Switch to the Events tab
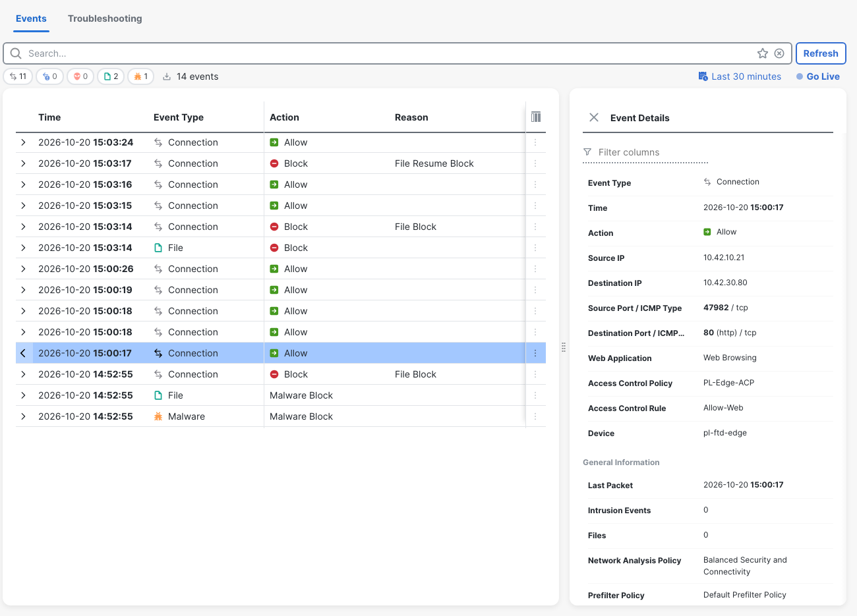Image resolution: width=857 pixels, height=616 pixels. (31, 18)
